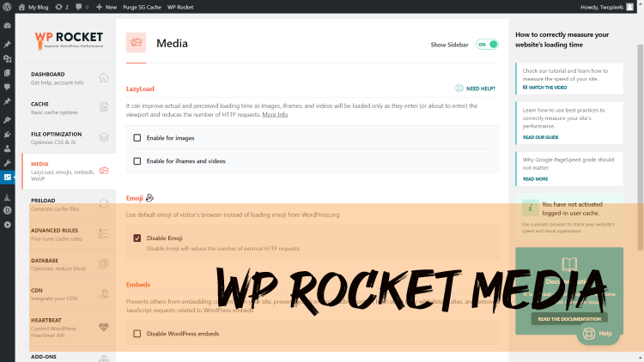Open the Help chat button

click(598, 334)
